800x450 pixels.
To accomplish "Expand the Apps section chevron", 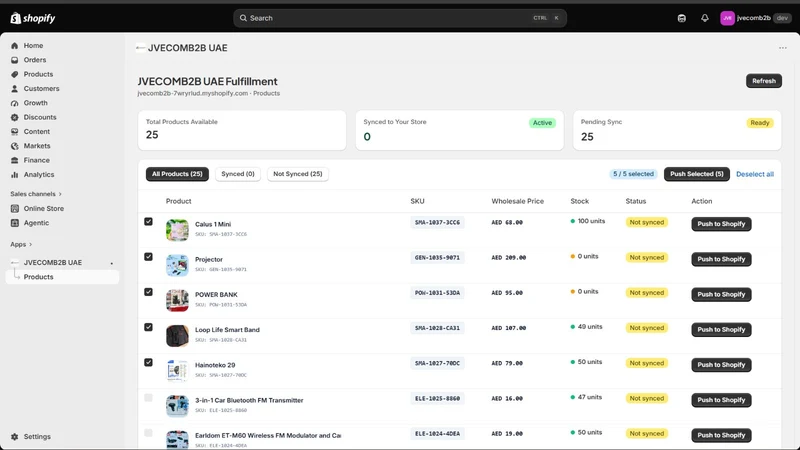I will click(x=31, y=244).
